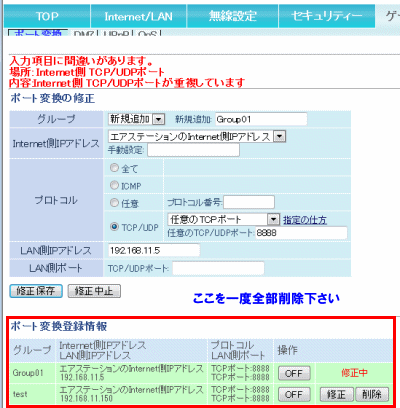Click 修正 button for test entry
Screen dimensions: 400x408
pos(336,395)
